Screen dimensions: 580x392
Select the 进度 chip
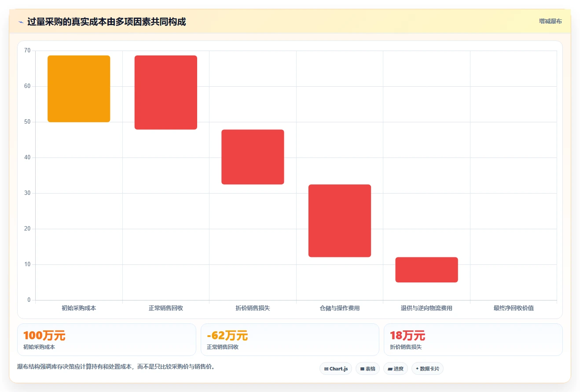[x=396, y=369]
